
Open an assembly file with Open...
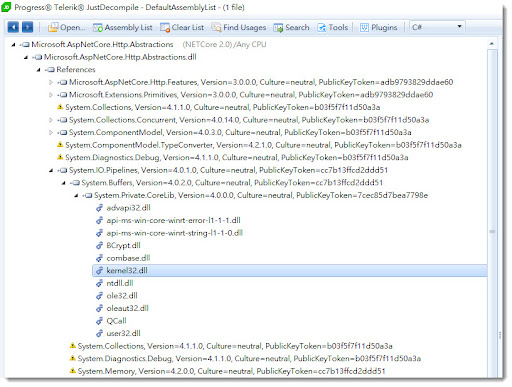coord(66,27)
